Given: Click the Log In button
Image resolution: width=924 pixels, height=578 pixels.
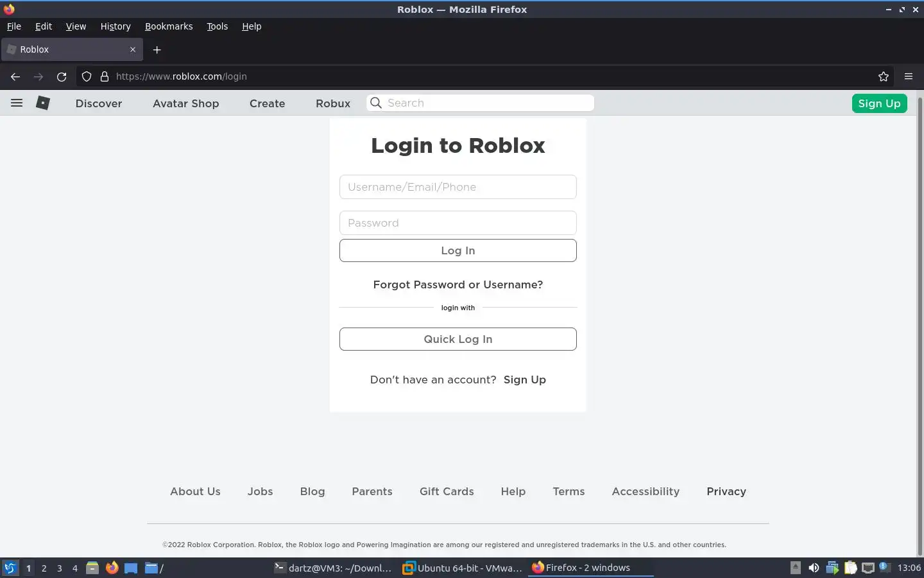Looking at the screenshot, I should 458,250.
